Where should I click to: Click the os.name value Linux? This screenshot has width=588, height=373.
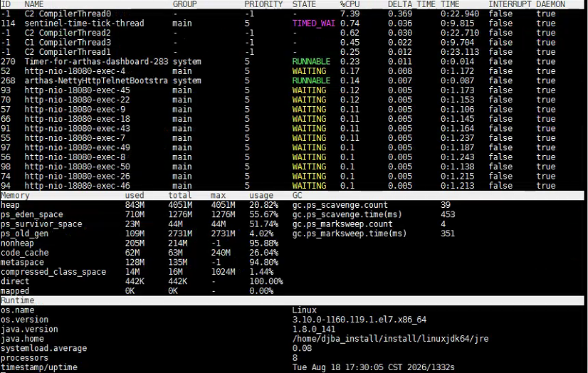point(304,310)
